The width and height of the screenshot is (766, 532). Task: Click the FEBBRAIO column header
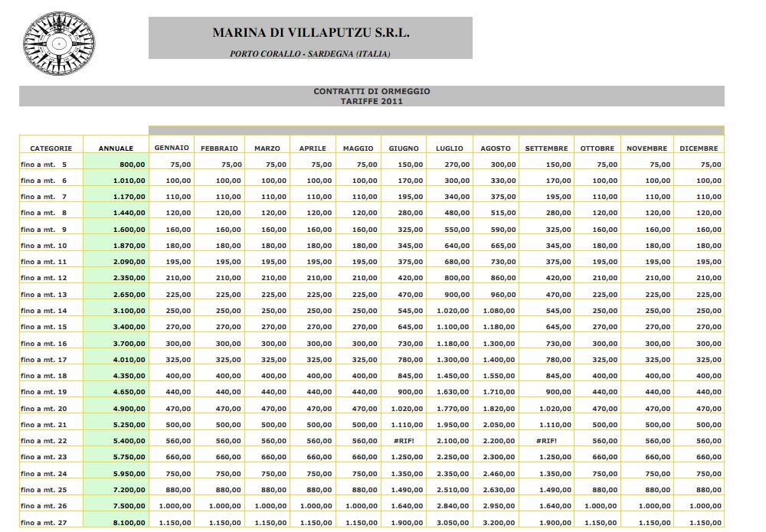(219, 149)
